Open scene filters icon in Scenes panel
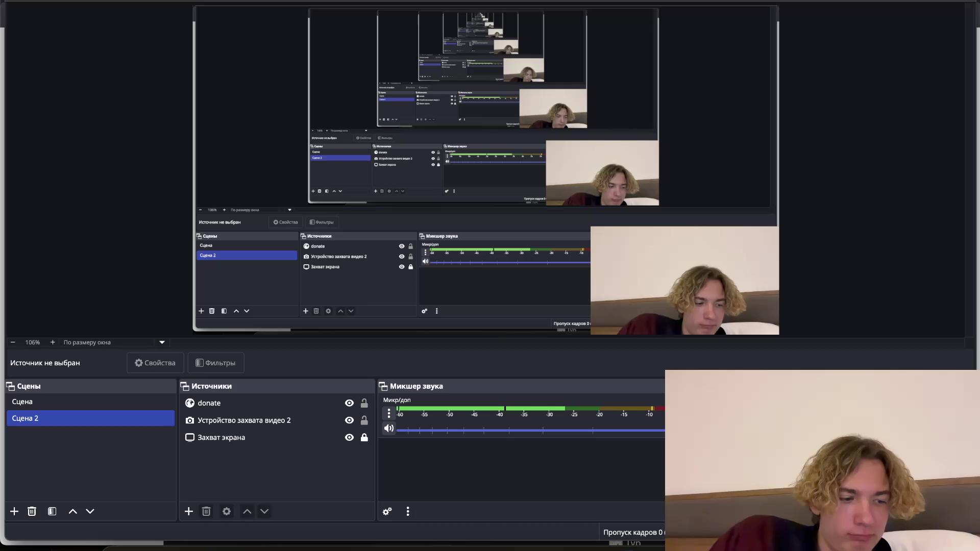Image resolution: width=980 pixels, height=551 pixels. [x=52, y=511]
